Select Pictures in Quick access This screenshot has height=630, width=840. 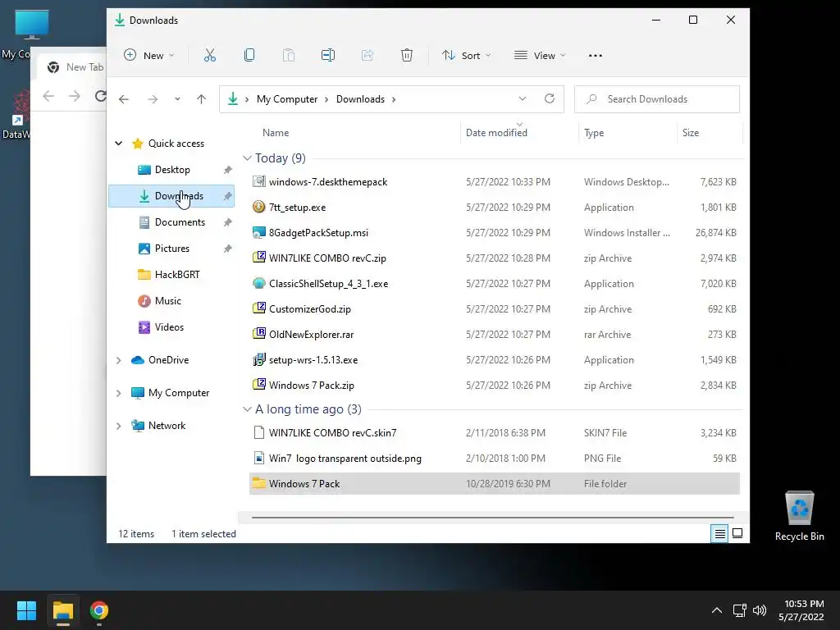click(171, 248)
